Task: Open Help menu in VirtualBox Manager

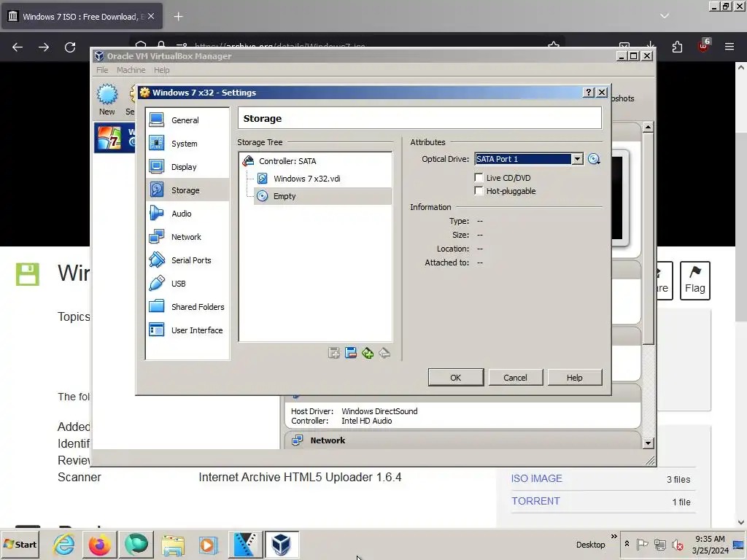Action: coord(161,70)
